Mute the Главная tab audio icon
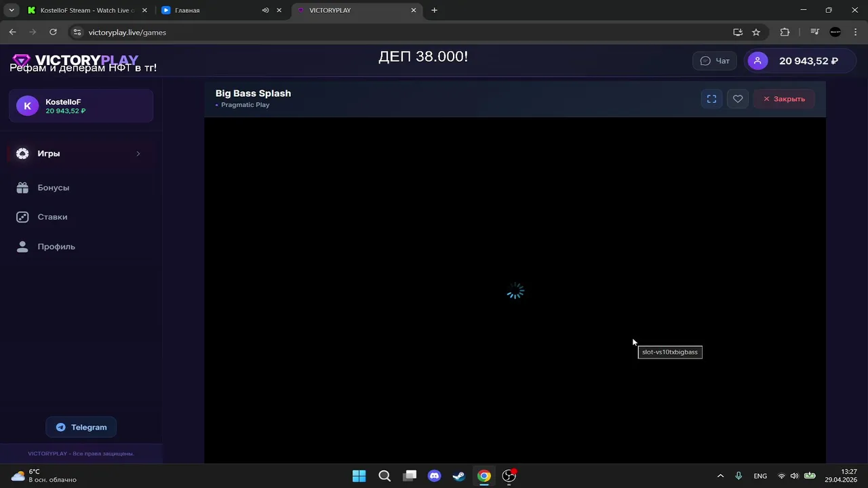The image size is (868, 488). click(265, 10)
